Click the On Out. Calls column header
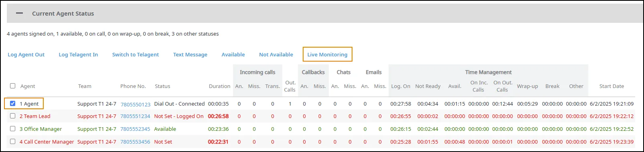This screenshot has height=152, width=644. coord(503,86)
